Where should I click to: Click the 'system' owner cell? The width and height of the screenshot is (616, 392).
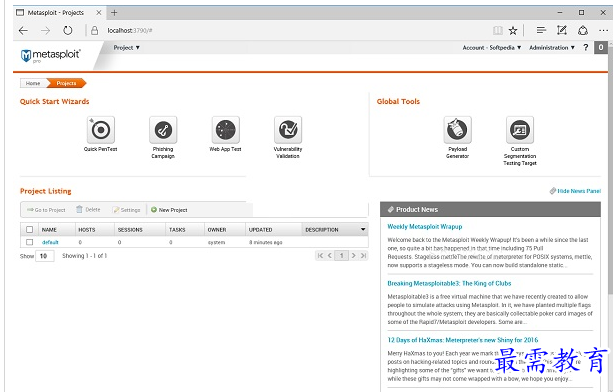pos(216,242)
